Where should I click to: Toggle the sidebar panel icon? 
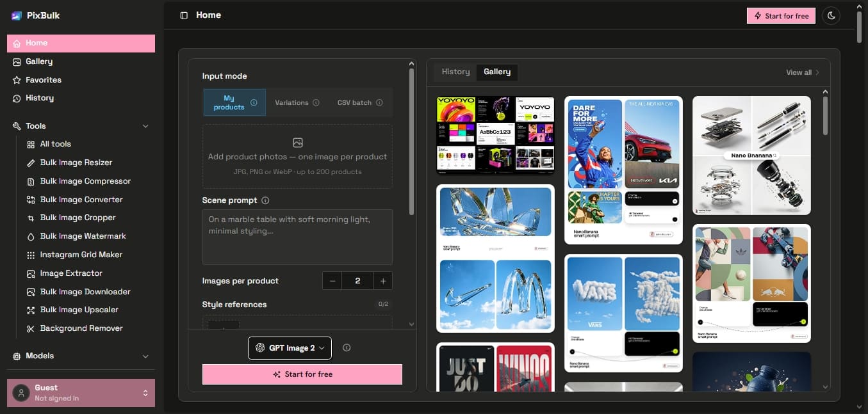[184, 15]
